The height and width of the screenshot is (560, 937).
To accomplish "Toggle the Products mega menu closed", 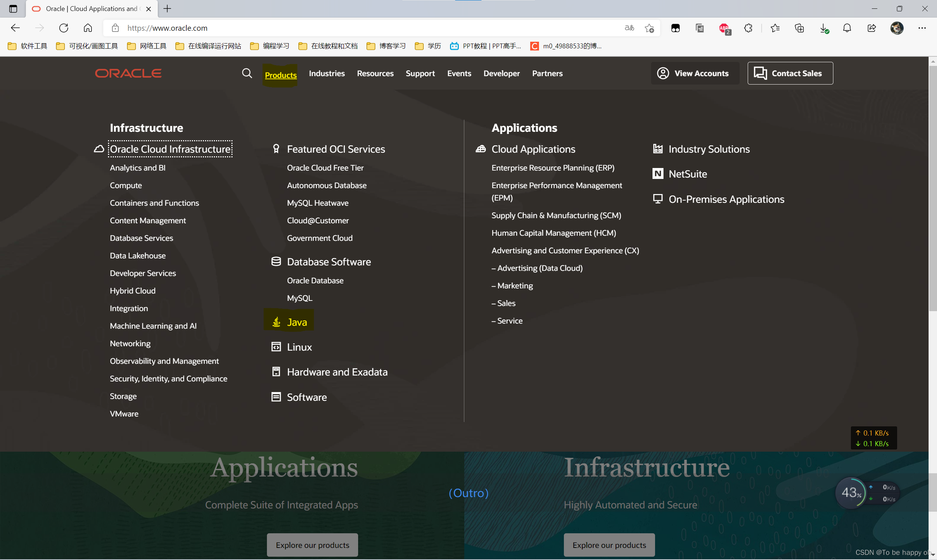I will point(280,75).
